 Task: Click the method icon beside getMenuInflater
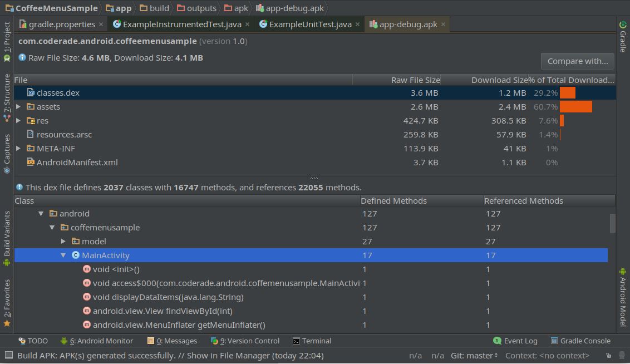point(86,324)
